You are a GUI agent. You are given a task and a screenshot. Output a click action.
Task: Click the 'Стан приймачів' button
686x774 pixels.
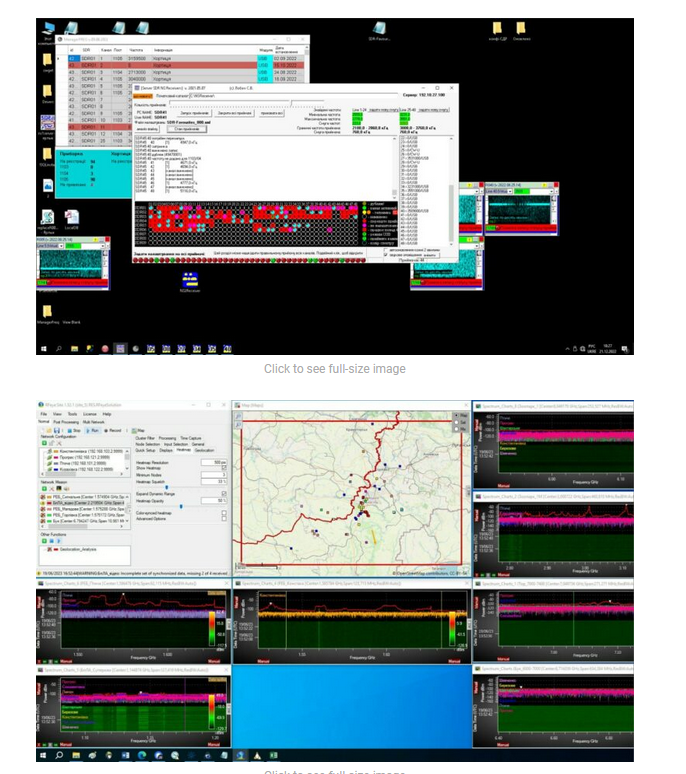pyautogui.click(x=187, y=129)
